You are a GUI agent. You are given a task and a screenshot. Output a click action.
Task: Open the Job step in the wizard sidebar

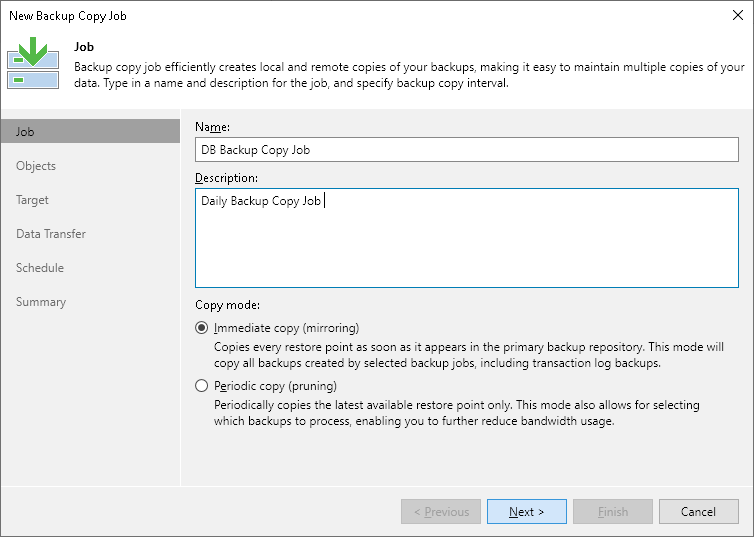tap(90, 132)
